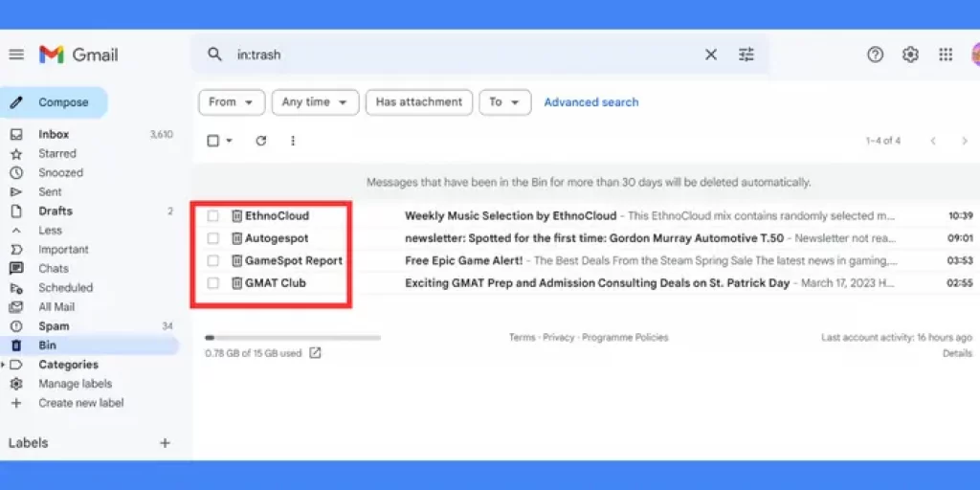Open Support help question mark icon
980x490 pixels.
click(875, 55)
